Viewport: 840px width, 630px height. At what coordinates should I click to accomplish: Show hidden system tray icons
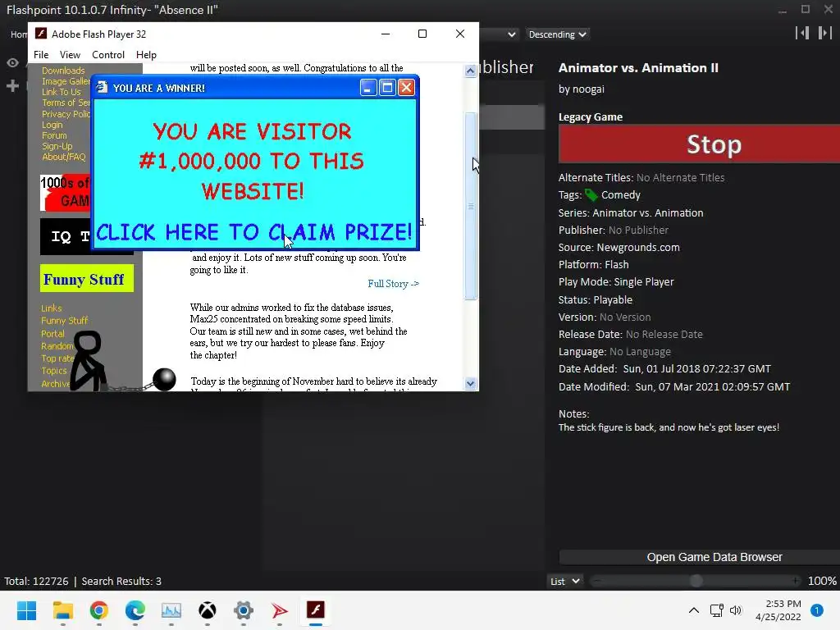click(694, 610)
